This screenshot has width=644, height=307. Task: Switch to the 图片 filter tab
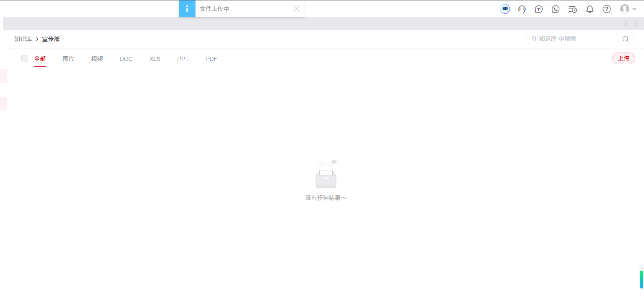click(x=68, y=59)
